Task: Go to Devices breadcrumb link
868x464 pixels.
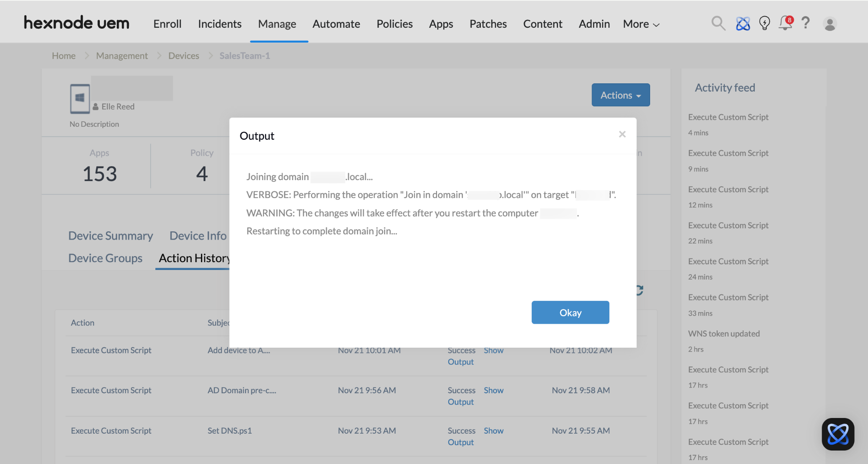Action: [184, 56]
